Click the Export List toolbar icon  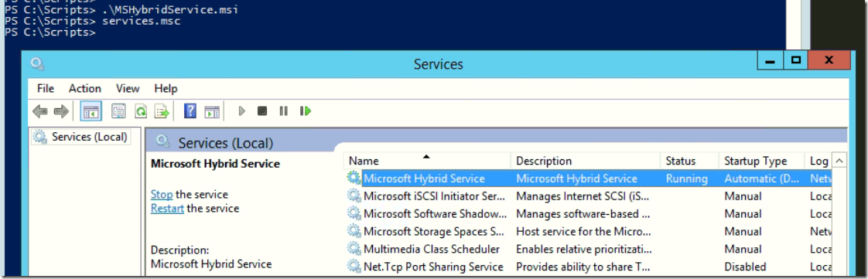tap(162, 111)
